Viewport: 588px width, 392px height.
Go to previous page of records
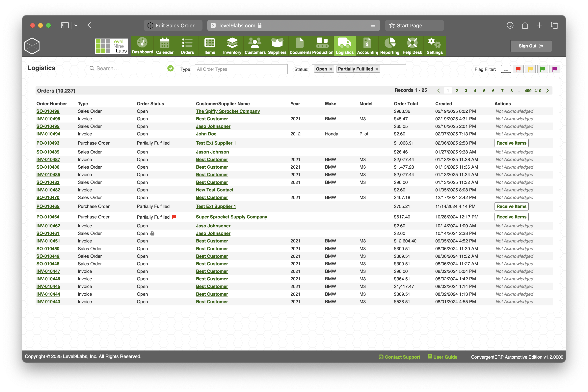tap(439, 91)
